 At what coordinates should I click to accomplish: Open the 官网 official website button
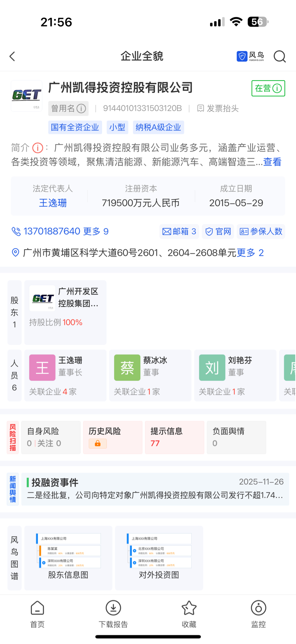click(218, 232)
